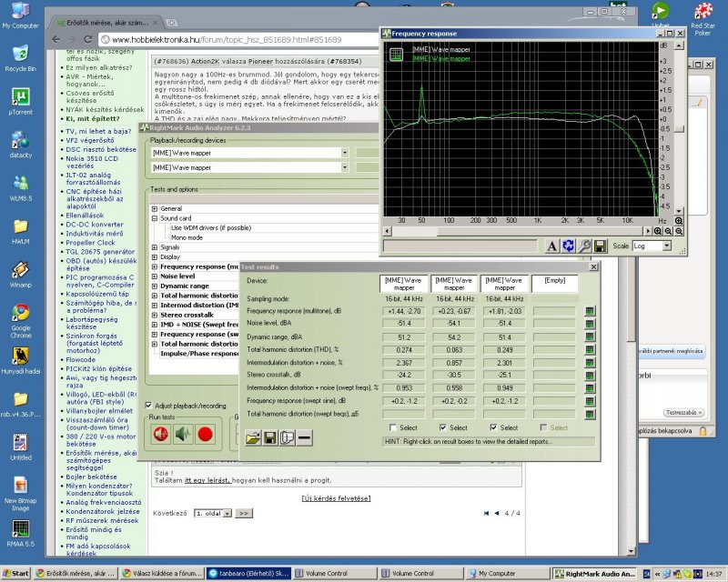Click the report pages icon in Test results
Viewport: 728px width, 582px height.
288,437
